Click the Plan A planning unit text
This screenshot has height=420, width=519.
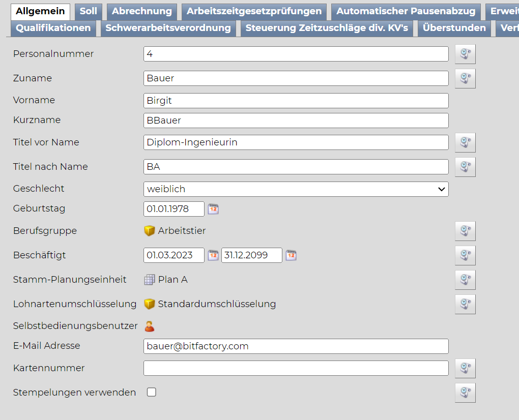coord(172,280)
